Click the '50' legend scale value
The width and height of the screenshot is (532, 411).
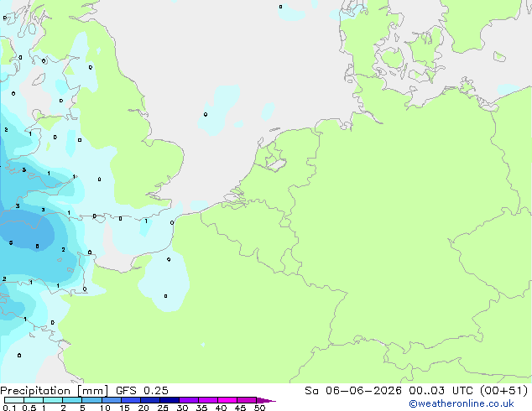(x=259, y=408)
